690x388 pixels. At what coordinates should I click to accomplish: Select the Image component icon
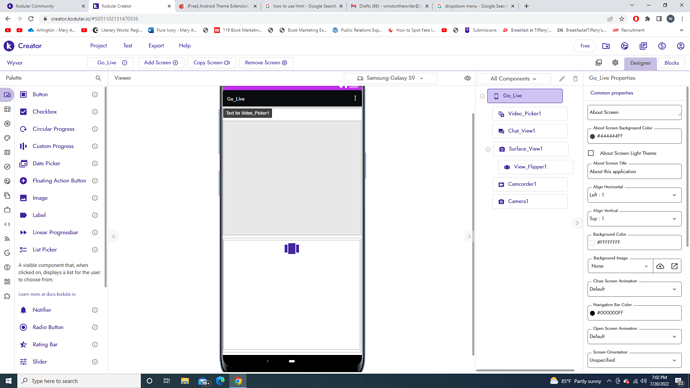pyautogui.click(x=23, y=198)
